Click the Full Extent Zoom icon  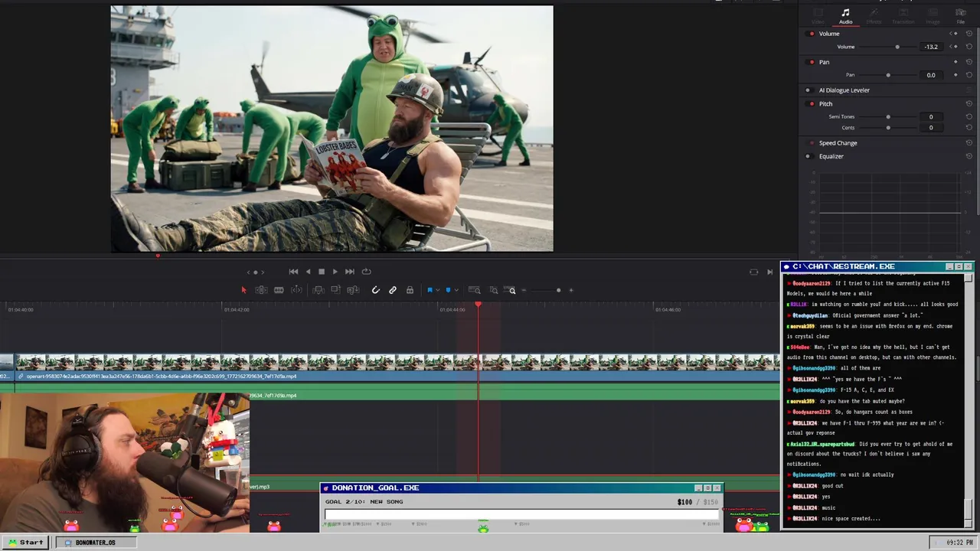pos(475,290)
